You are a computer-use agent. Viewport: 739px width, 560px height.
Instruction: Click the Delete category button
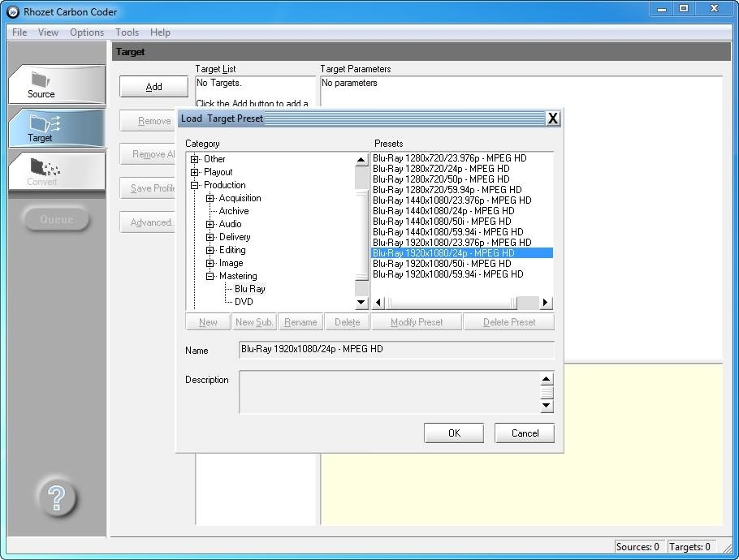coord(348,322)
